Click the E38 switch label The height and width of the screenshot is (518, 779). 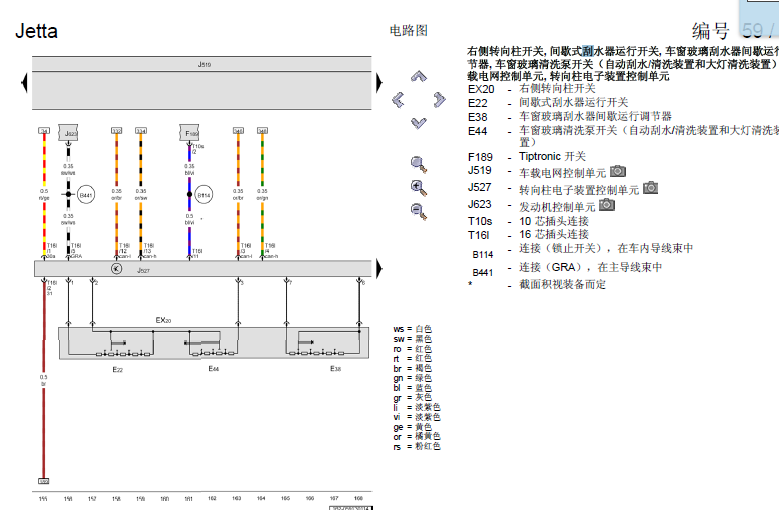(x=335, y=369)
